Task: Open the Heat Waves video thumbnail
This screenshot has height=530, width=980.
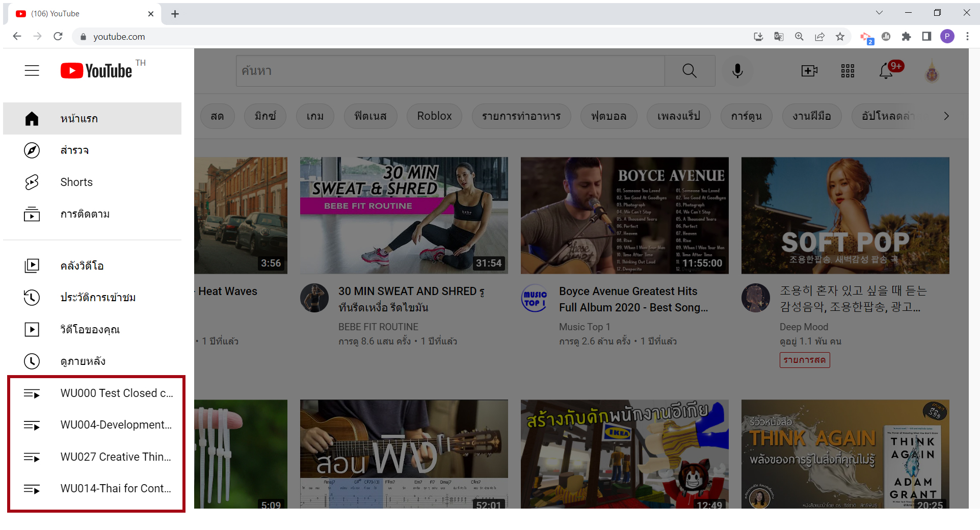Action: tap(241, 215)
